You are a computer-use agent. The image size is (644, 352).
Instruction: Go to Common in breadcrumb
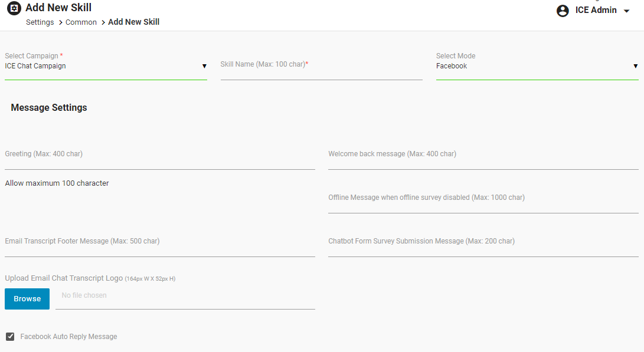pos(81,22)
